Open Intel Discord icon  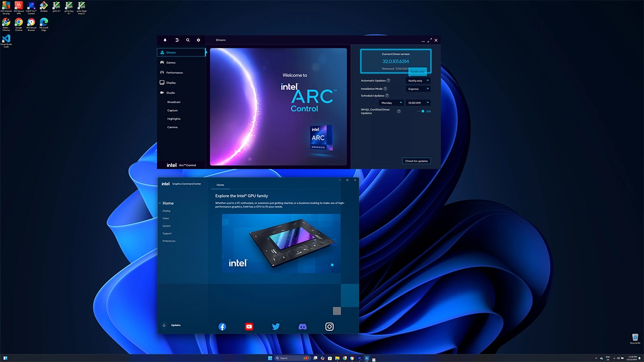[x=302, y=327]
